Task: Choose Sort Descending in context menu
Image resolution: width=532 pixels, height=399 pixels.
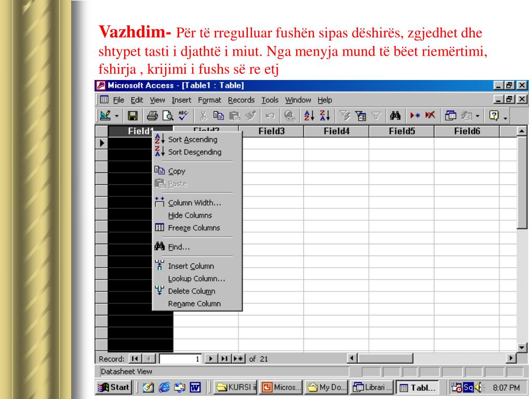Action: 197,152
